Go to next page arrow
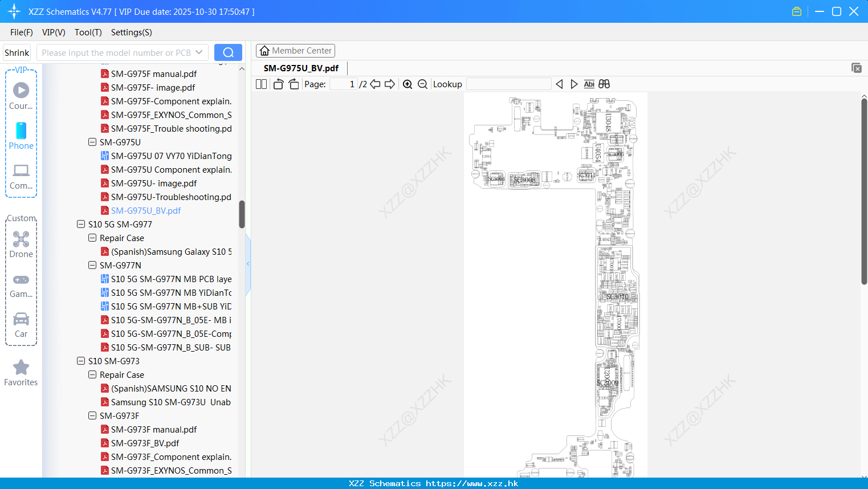This screenshot has height=489, width=868. (x=390, y=84)
